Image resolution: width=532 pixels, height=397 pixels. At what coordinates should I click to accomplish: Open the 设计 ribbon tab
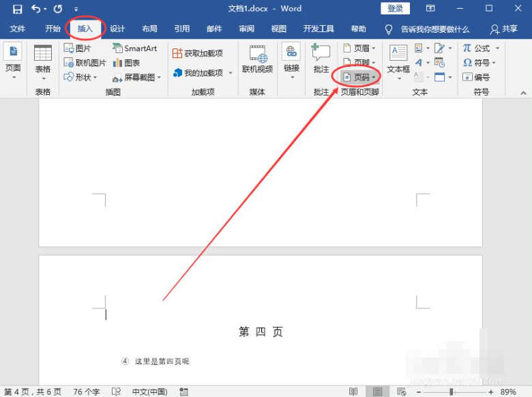(x=117, y=29)
